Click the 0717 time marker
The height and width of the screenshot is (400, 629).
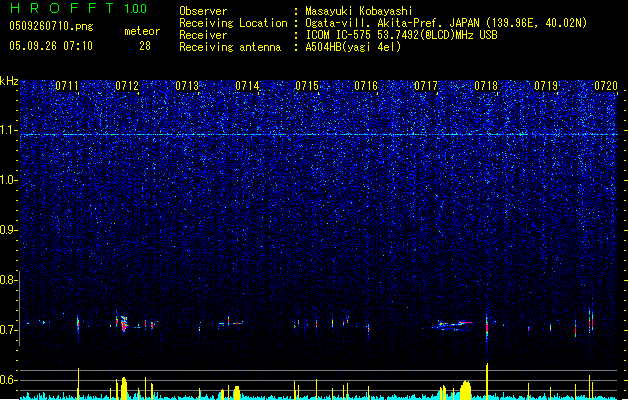(x=426, y=86)
